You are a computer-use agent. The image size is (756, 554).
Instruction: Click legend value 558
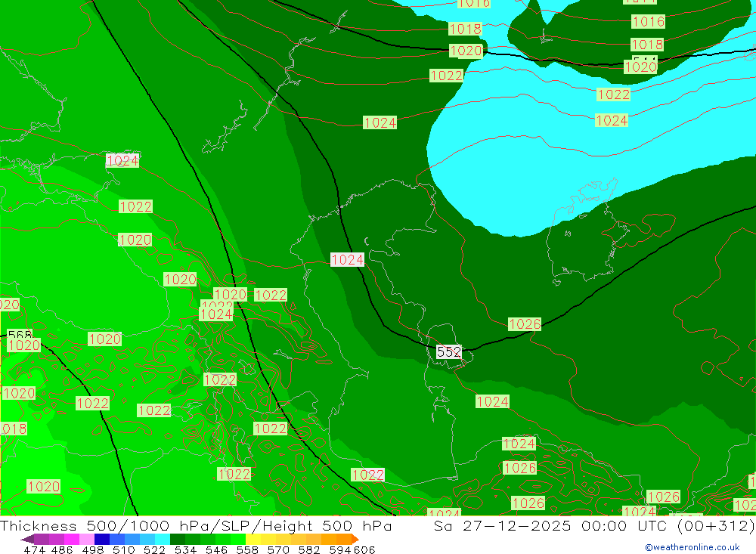click(247, 549)
